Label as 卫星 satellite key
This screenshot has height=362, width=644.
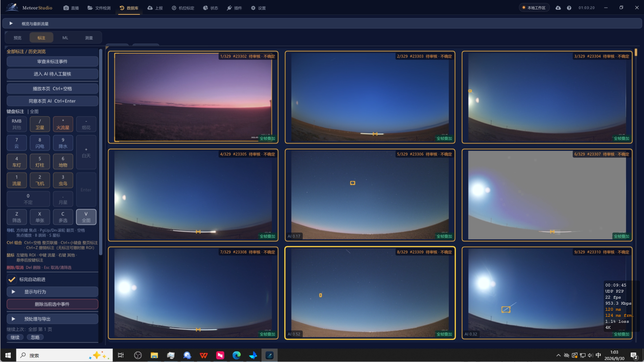(40, 124)
